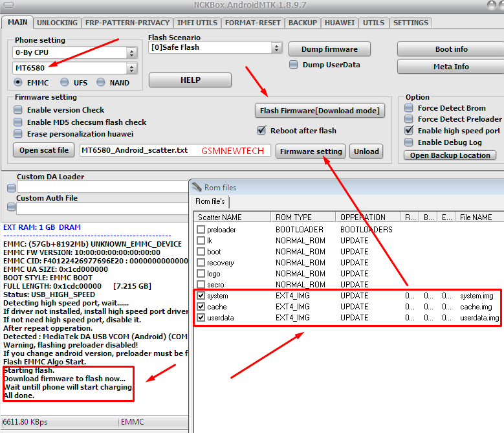Open the MT6580 CPU model dropdown
504x433 pixels.
[x=131, y=68]
